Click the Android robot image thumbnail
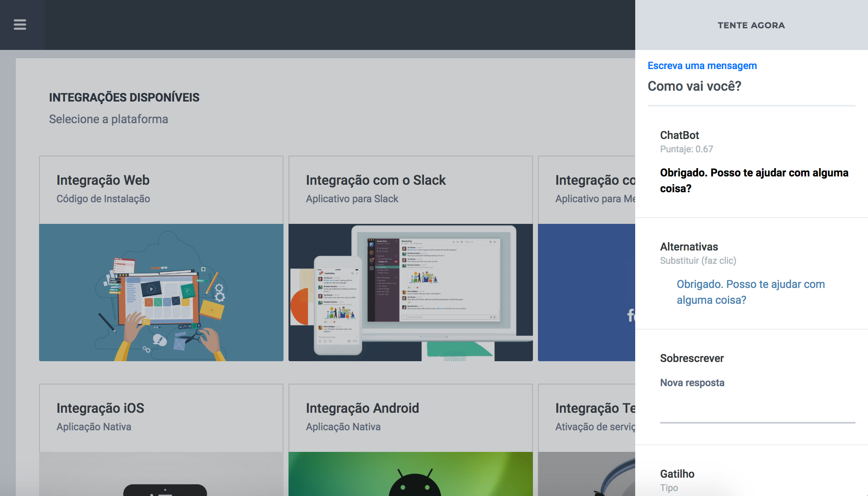868x496 pixels. coord(411,474)
